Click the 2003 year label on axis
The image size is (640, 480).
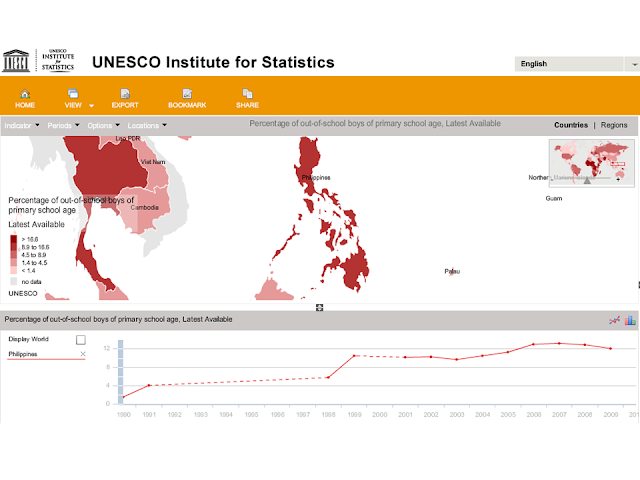point(457,414)
